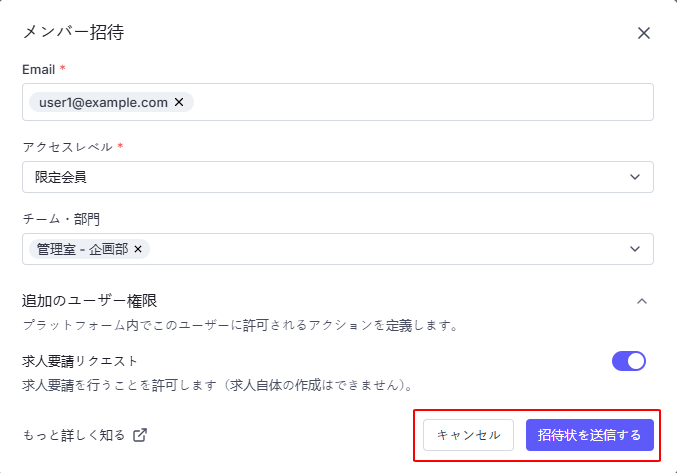Click the chevron arrow in the アクセスレベル field
Image resolution: width=677 pixels, height=473 pixels.
coord(635,177)
